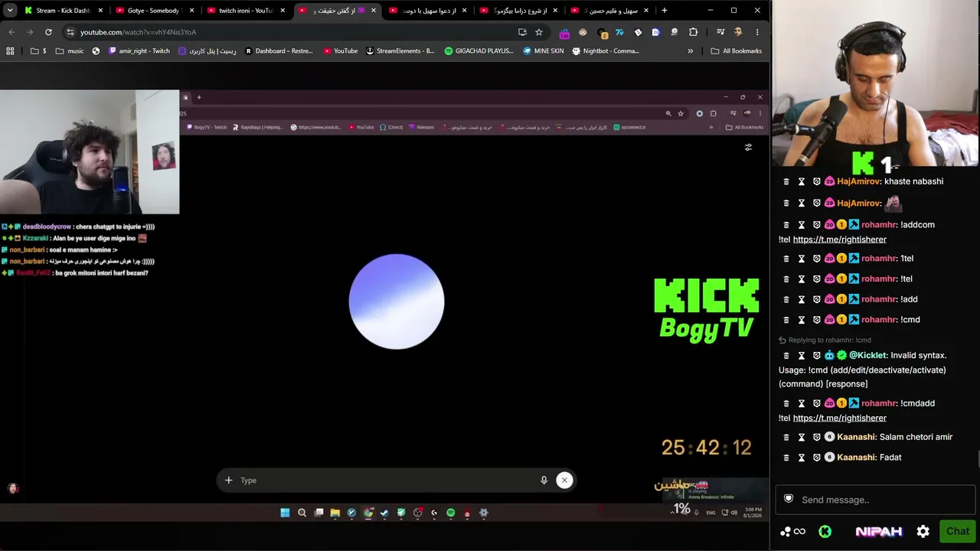Open Steam in the streamed taskbar

pos(384,513)
